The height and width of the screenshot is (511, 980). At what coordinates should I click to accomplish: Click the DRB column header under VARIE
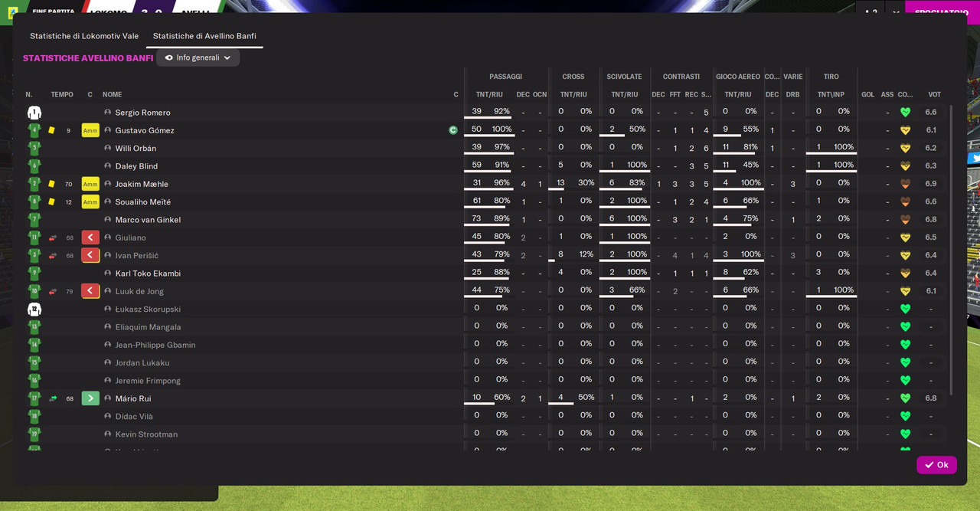(792, 95)
